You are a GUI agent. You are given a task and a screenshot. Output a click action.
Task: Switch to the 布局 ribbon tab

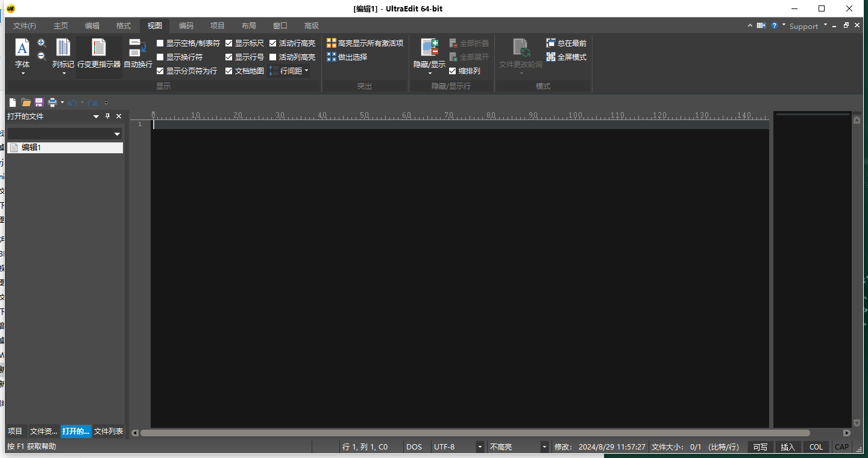pyautogui.click(x=249, y=25)
